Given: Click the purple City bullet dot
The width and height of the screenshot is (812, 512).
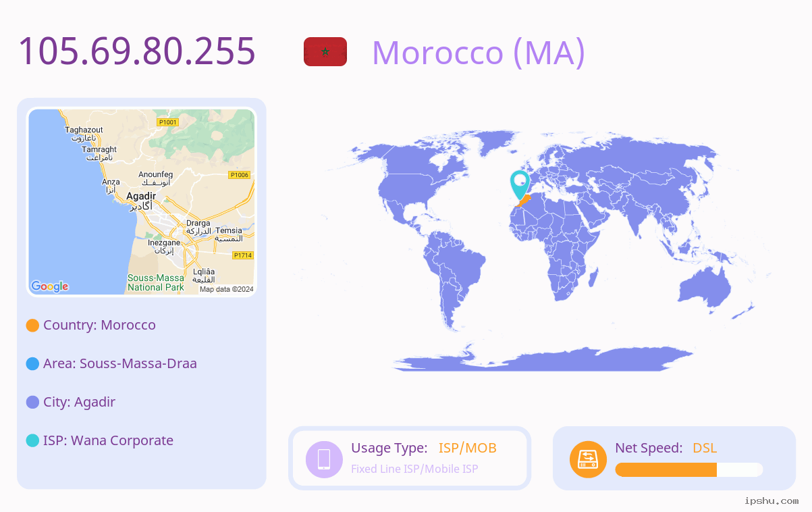Looking at the screenshot, I should click(x=32, y=402).
